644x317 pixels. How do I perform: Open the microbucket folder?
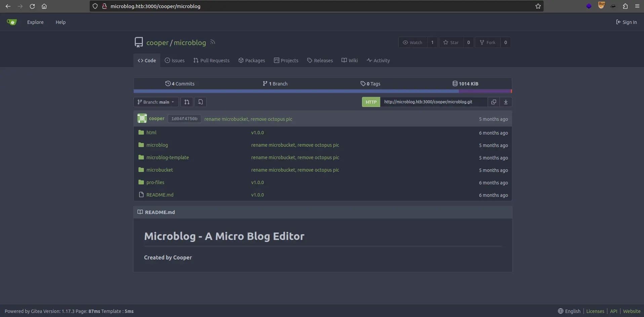pos(160,170)
